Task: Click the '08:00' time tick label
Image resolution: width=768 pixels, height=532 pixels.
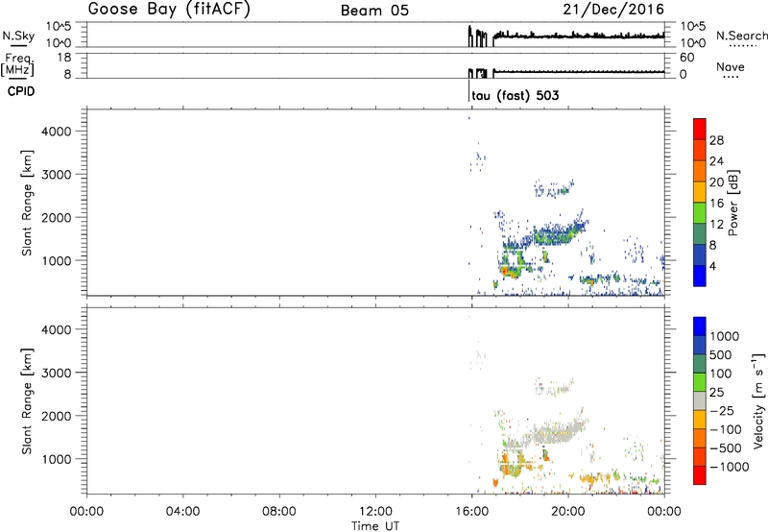Action: 279,512
